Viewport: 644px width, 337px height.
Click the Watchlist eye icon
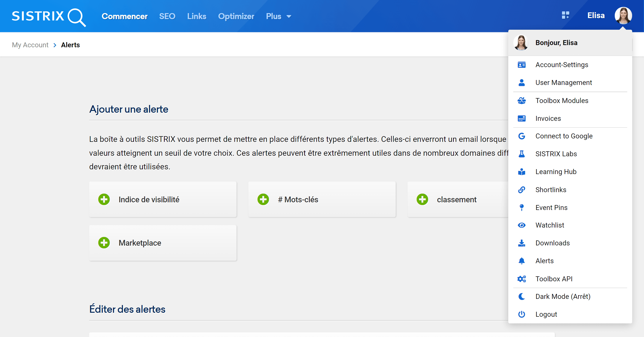click(521, 225)
